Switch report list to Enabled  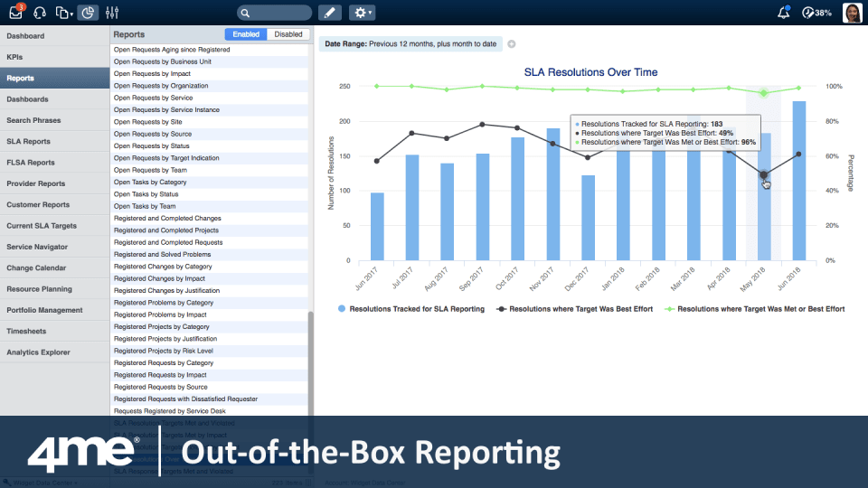pos(246,34)
